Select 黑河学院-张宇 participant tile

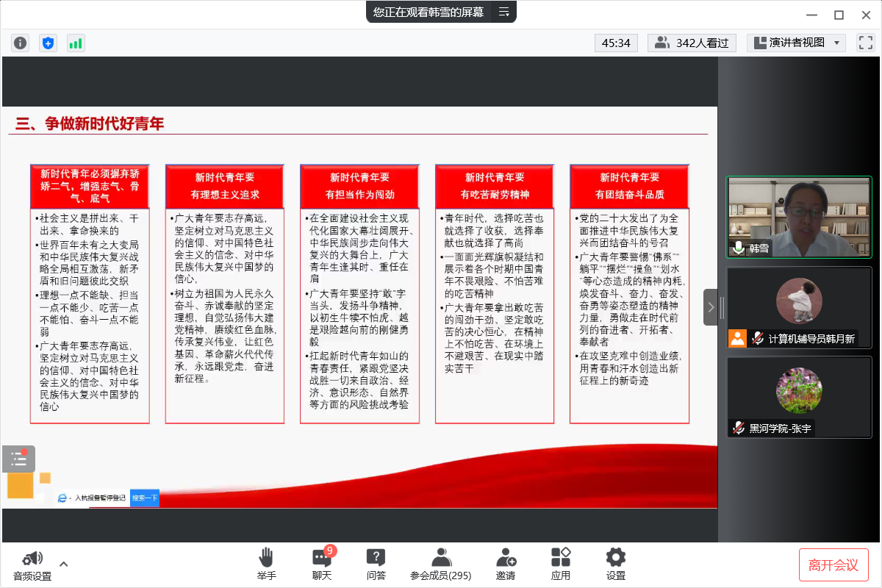pyautogui.click(x=799, y=397)
